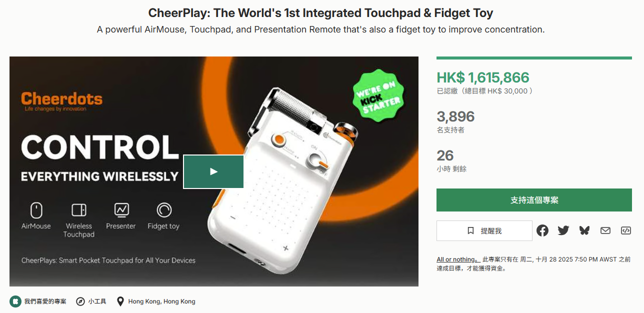This screenshot has height=313, width=644.
Task: Share via the Bluesky butterfly icon
Action: click(x=584, y=230)
